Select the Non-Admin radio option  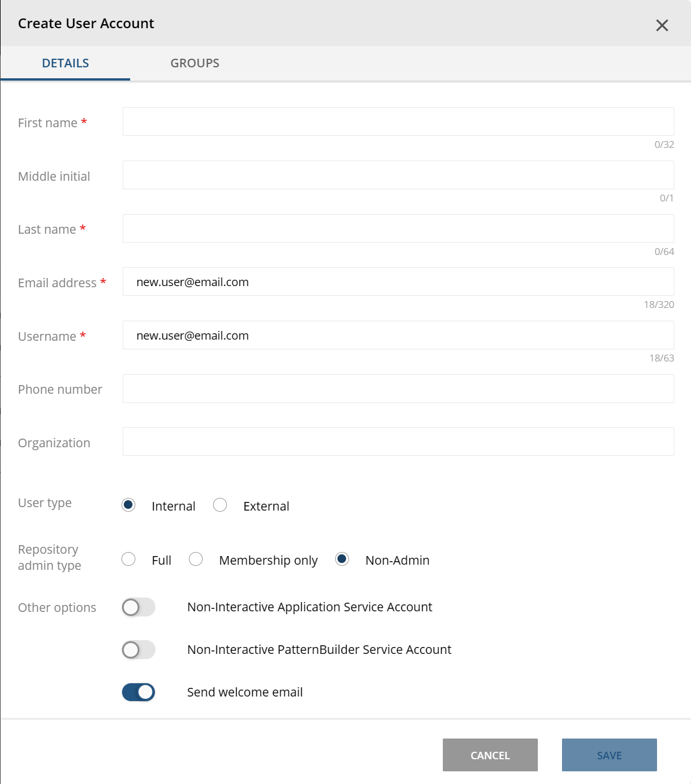(x=342, y=559)
